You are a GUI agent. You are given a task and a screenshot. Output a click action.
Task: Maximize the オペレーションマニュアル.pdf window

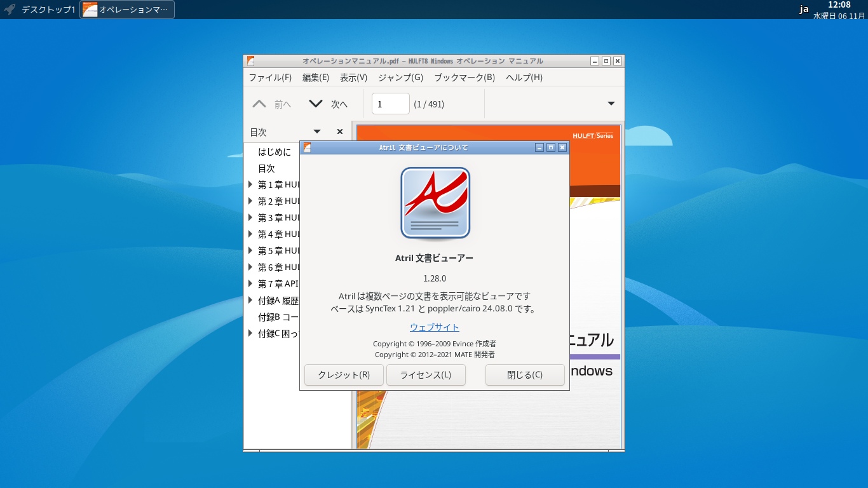pyautogui.click(x=606, y=61)
